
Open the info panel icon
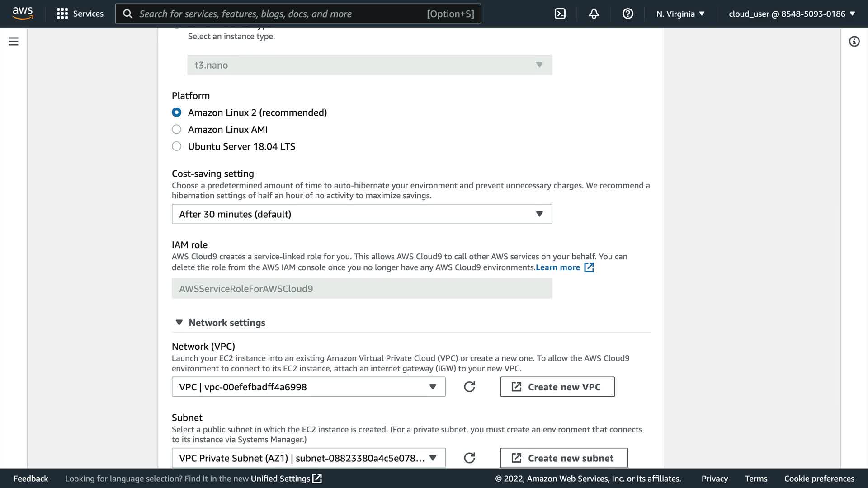[854, 42]
